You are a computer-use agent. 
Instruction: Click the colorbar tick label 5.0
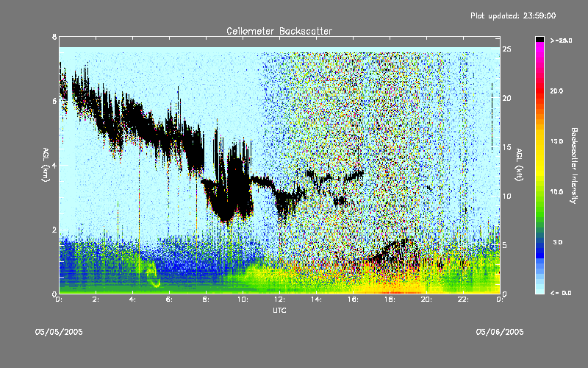pyautogui.click(x=558, y=242)
